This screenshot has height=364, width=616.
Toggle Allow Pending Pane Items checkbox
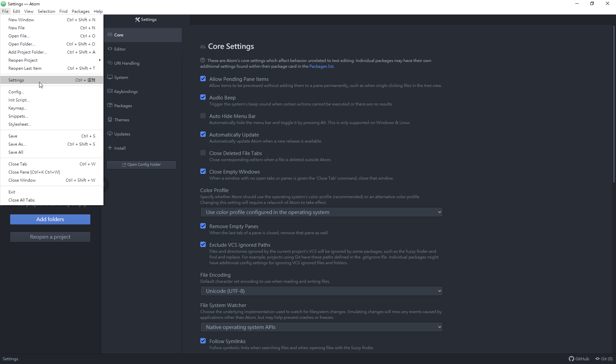point(203,79)
